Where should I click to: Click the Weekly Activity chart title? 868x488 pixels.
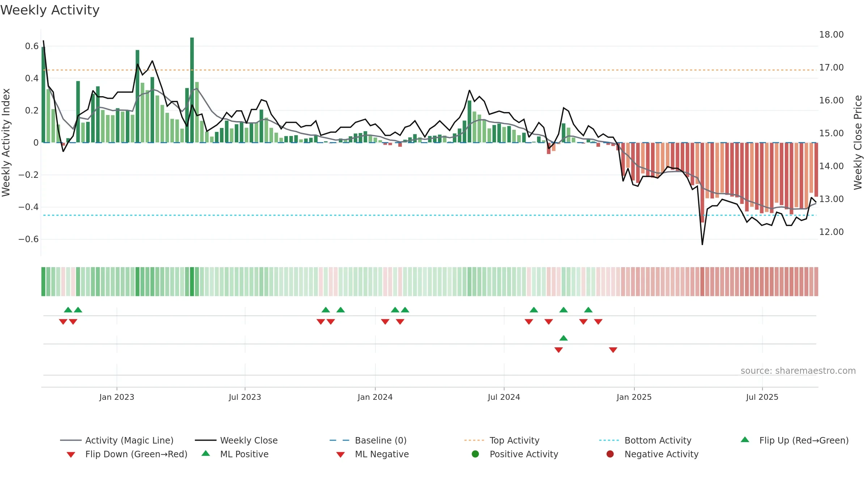coord(50,10)
